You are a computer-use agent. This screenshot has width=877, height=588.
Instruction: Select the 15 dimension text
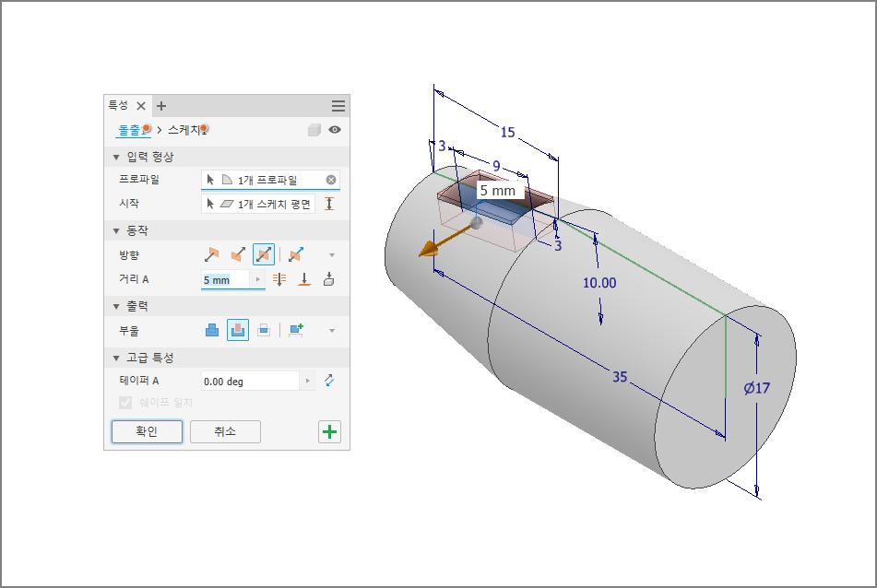click(x=508, y=133)
